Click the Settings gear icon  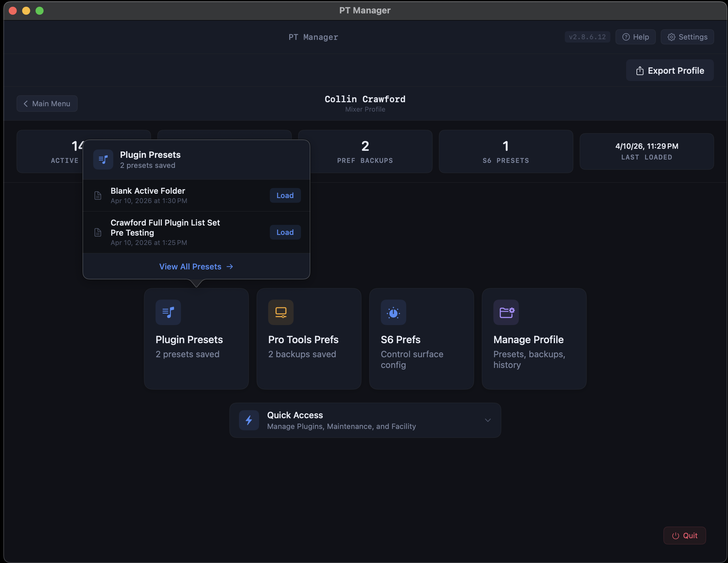click(671, 37)
